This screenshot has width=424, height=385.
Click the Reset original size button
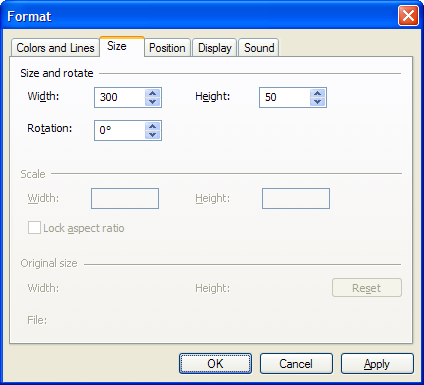tap(367, 288)
